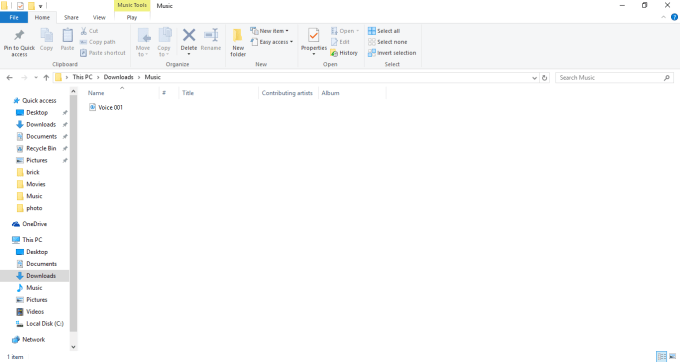The height and width of the screenshot is (362, 680).
Task: Click the navigation pane scroll down arrow
Action: [x=73, y=347]
